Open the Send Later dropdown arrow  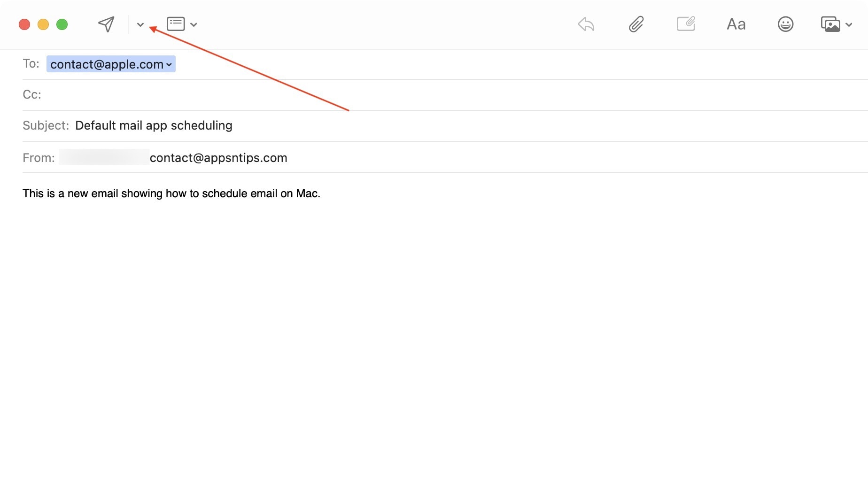point(140,25)
